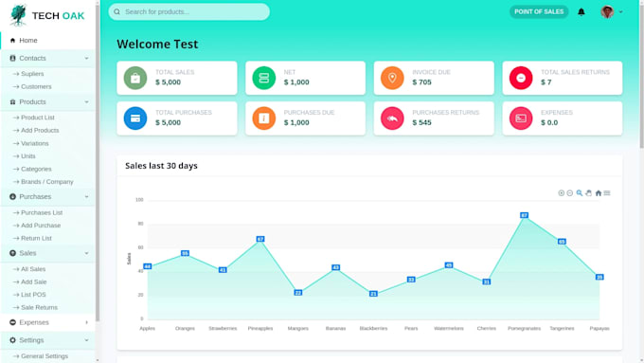Click the Pomegranates 87 data point
This screenshot has width=644, height=363.
524,215
